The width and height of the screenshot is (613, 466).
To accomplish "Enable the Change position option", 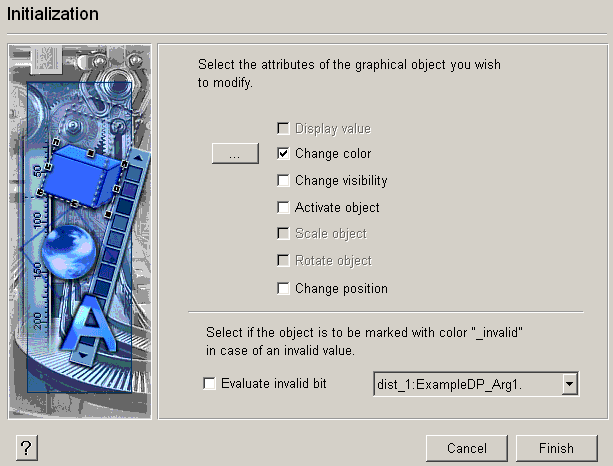I will (x=284, y=289).
